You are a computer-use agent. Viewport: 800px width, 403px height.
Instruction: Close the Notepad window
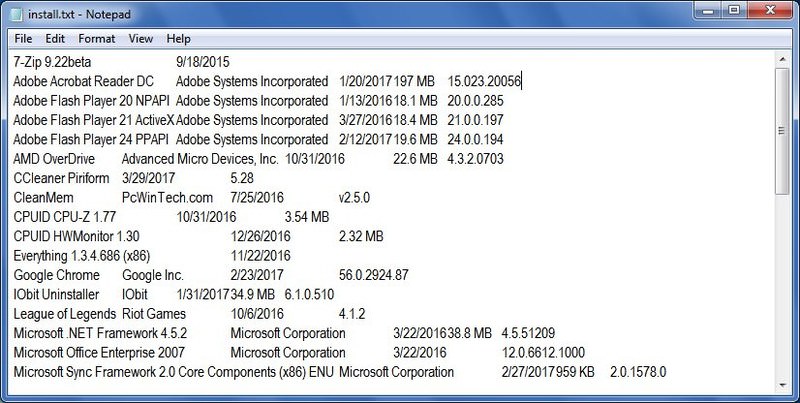point(770,11)
